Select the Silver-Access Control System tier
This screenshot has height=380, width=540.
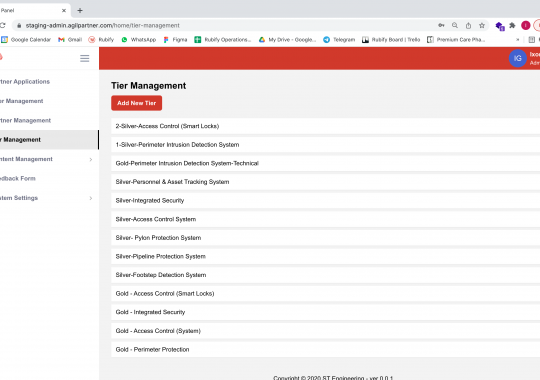coord(325,219)
